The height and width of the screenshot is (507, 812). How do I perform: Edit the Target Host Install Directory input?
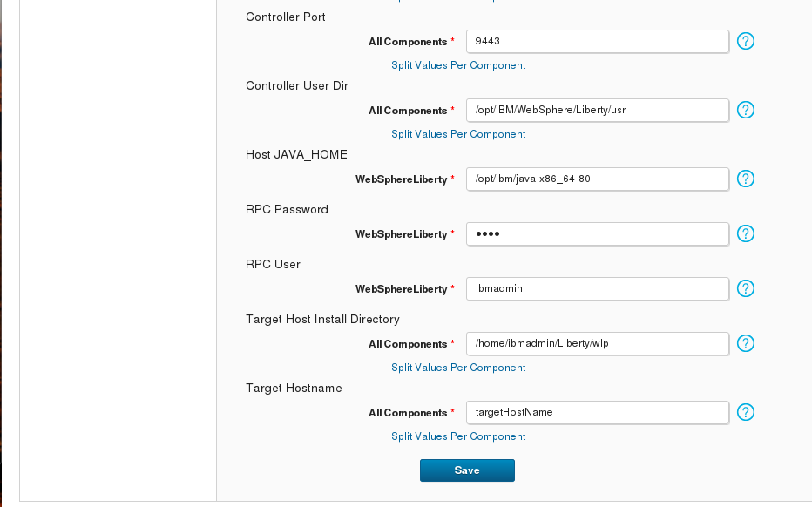click(x=597, y=343)
